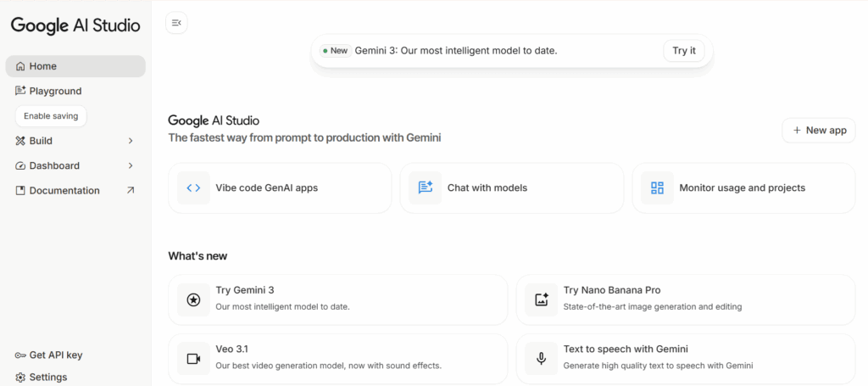Open Documentation from the sidebar

pos(75,191)
